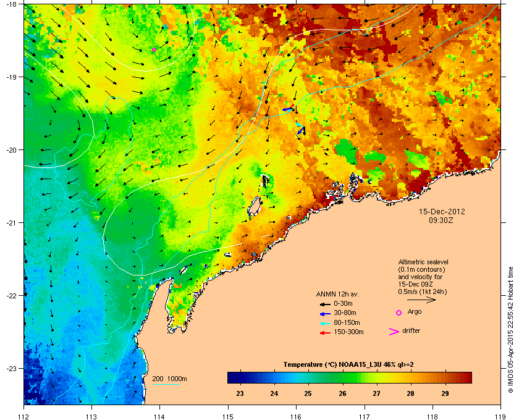
Task: Click the latitude axis label -19
Action: 11,77
